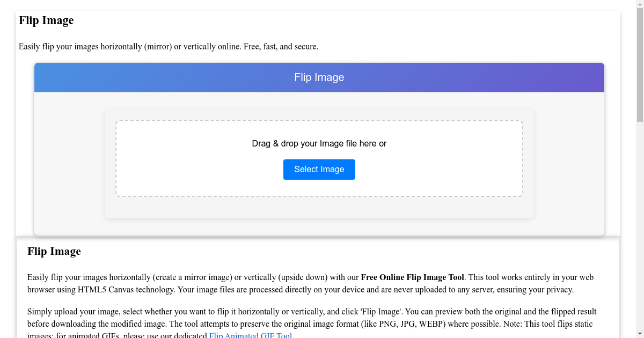Click the bold Flip Image page title
Viewport: 644px width, 338px height.
[46, 20]
